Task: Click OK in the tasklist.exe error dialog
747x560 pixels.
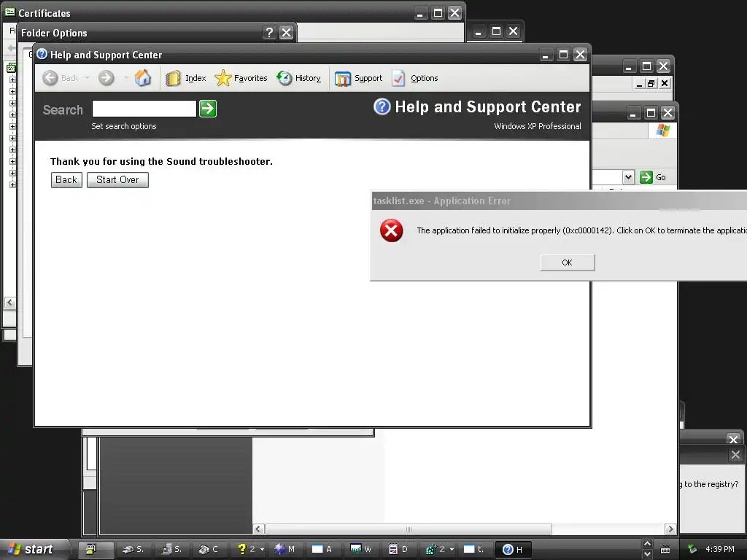Action: point(568,262)
